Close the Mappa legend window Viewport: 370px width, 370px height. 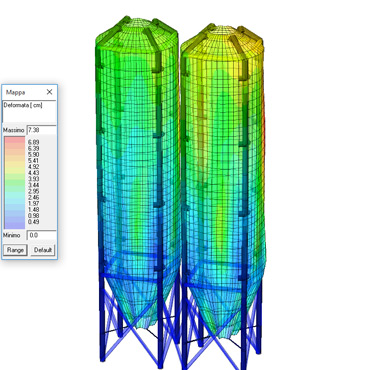tap(49, 92)
